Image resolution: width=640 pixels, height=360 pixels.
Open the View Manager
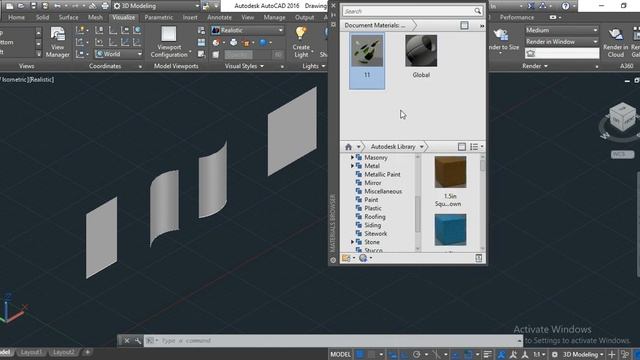pyautogui.click(x=57, y=42)
